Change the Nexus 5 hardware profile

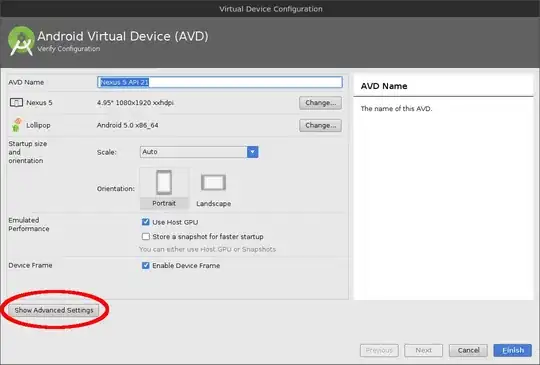click(x=320, y=103)
